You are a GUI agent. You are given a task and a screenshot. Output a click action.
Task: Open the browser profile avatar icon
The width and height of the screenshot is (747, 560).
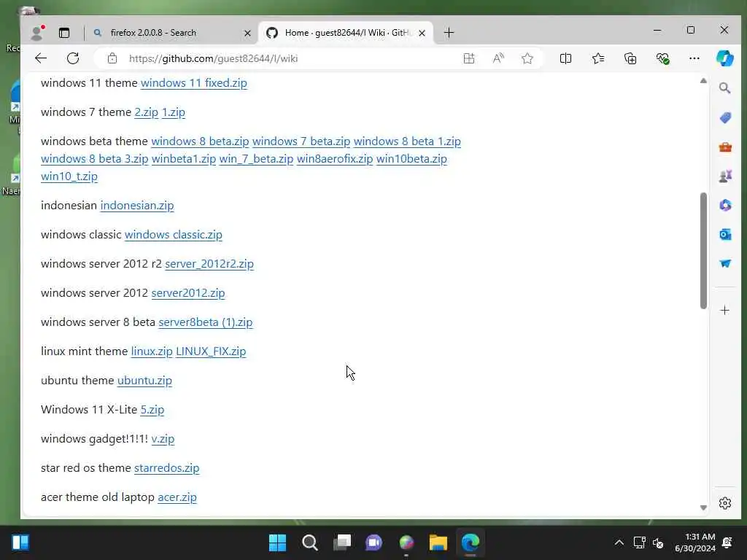[x=36, y=32]
